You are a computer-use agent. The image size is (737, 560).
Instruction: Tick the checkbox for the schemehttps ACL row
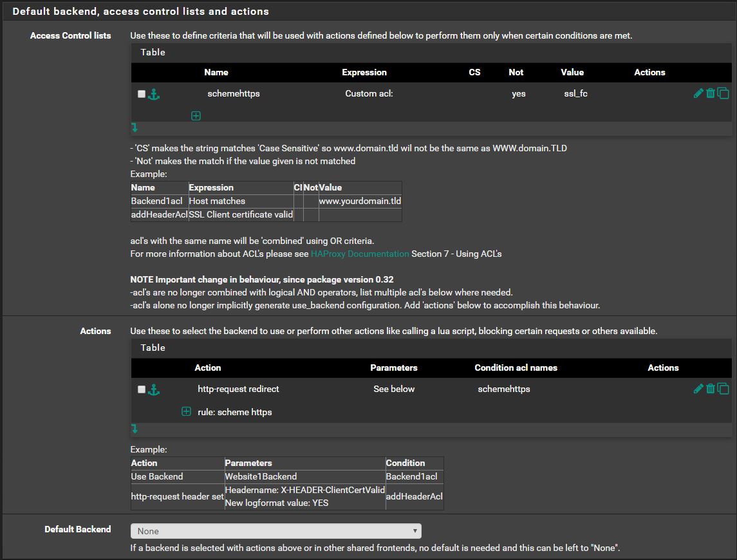pyautogui.click(x=142, y=94)
